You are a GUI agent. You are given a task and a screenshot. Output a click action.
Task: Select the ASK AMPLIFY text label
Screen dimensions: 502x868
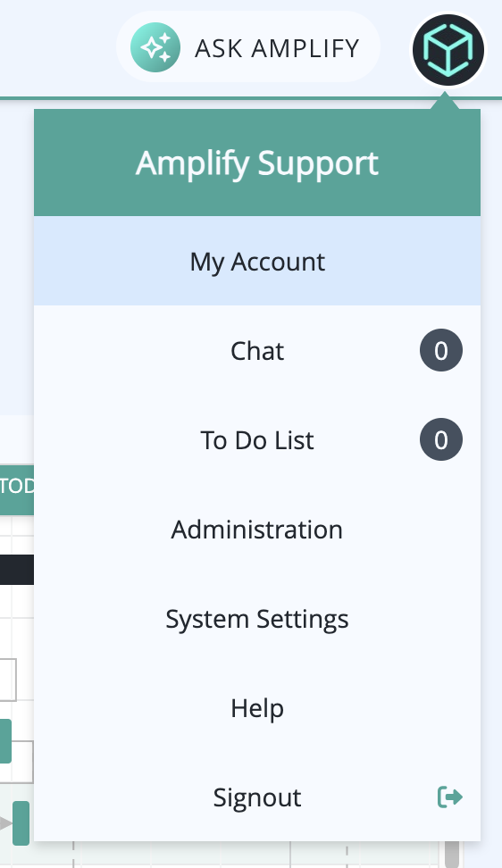pyautogui.click(x=277, y=48)
